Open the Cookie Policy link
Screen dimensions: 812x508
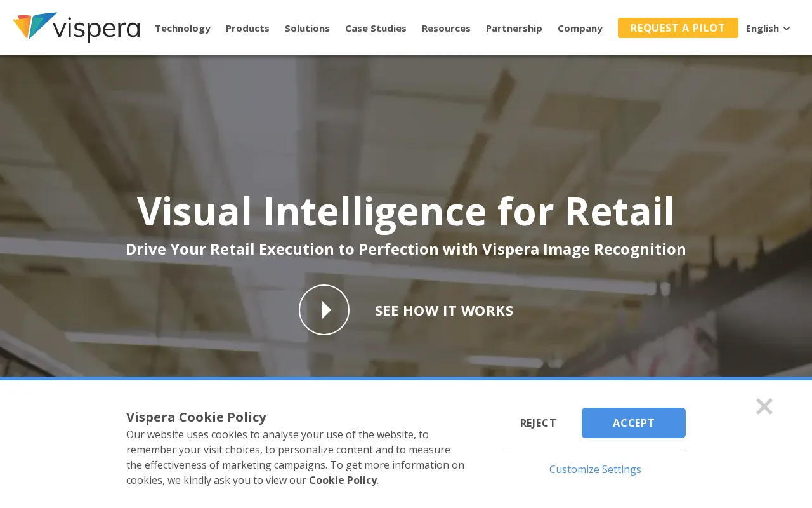click(x=343, y=480)
